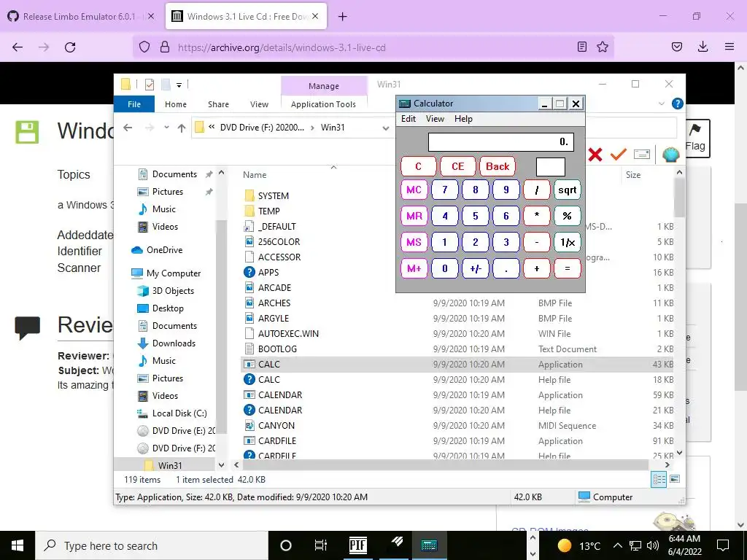The image size is (747, 560).
Task: Click the calculator +/- sign button
Action: point(476,268)
